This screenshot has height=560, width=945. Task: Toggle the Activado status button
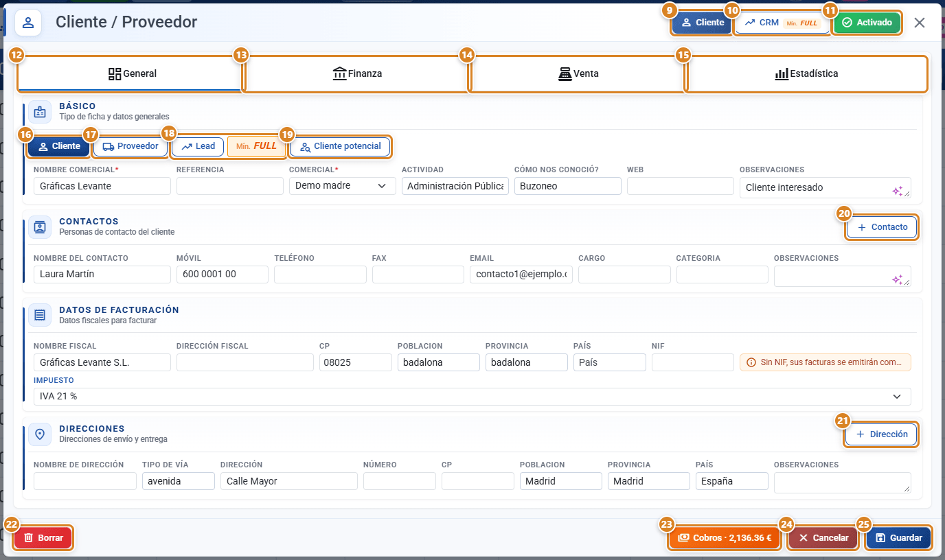pos(867,23)
